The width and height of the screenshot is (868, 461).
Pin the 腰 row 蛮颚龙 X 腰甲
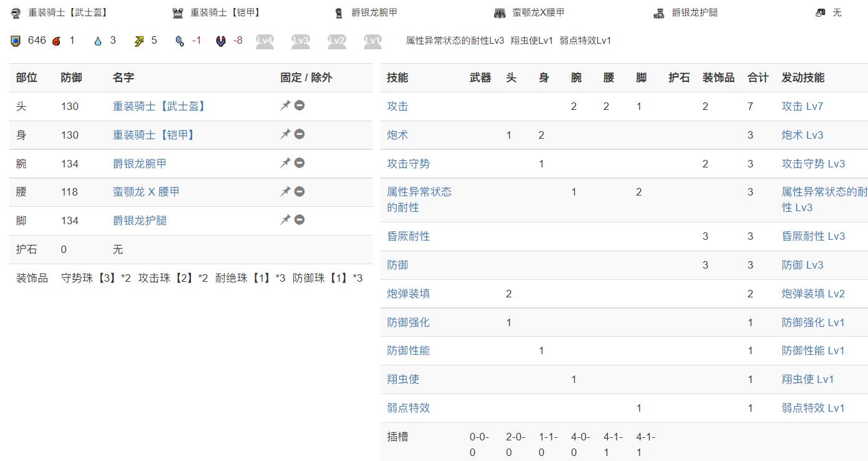[285, 191]
